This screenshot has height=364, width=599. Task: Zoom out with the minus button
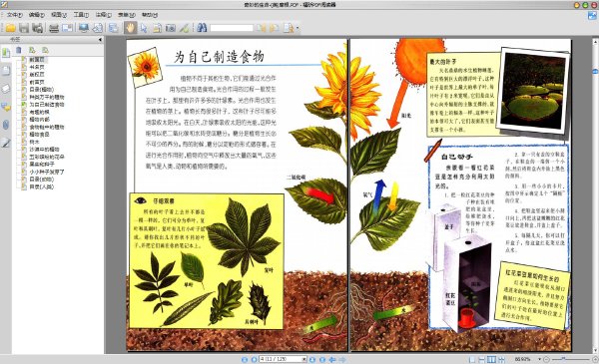(x=546, y=359)
